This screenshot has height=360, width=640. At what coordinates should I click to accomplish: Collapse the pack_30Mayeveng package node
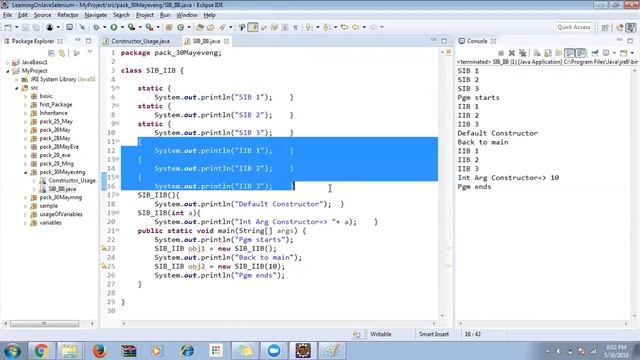pos(26,172)
